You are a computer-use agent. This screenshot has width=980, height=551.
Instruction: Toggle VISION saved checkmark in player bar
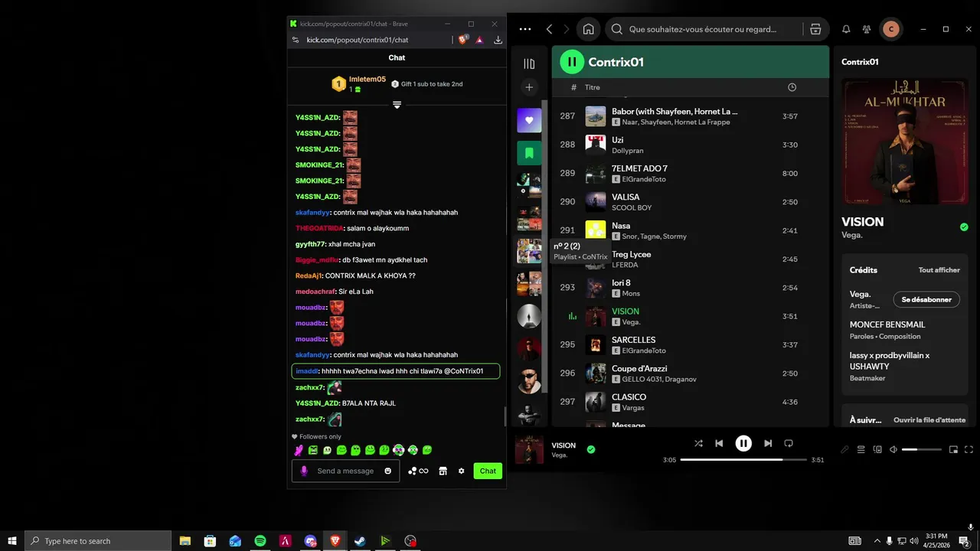pos(591,449)
